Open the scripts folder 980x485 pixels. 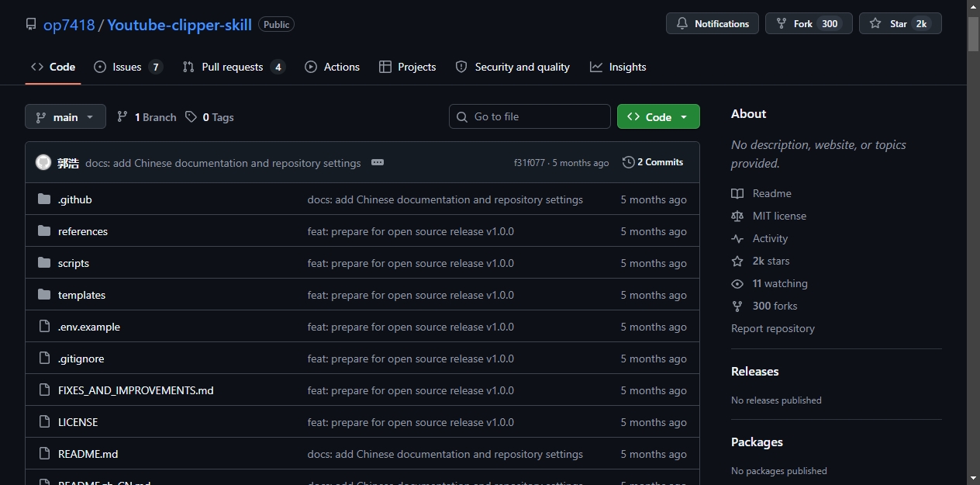(x=74, y=263)
